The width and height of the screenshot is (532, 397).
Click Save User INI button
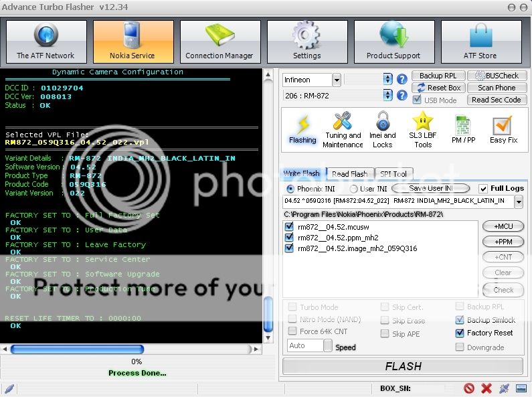coord(431,188)
